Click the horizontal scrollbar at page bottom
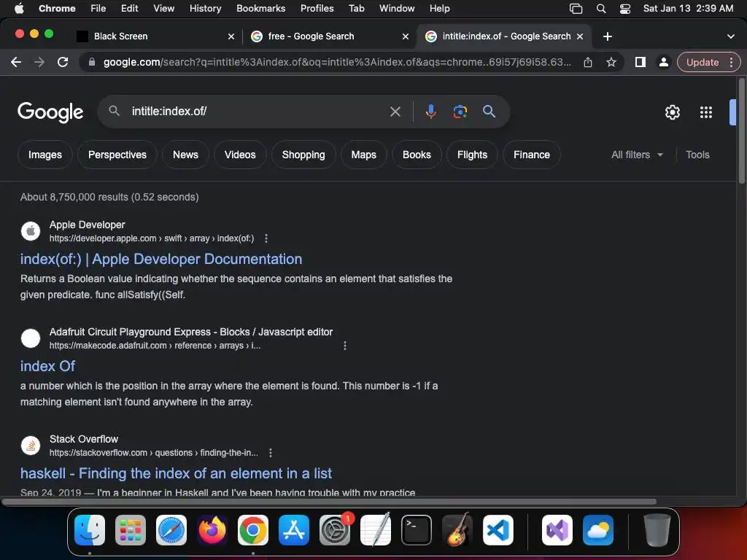747x560 pixels. (x=329, y=502)
